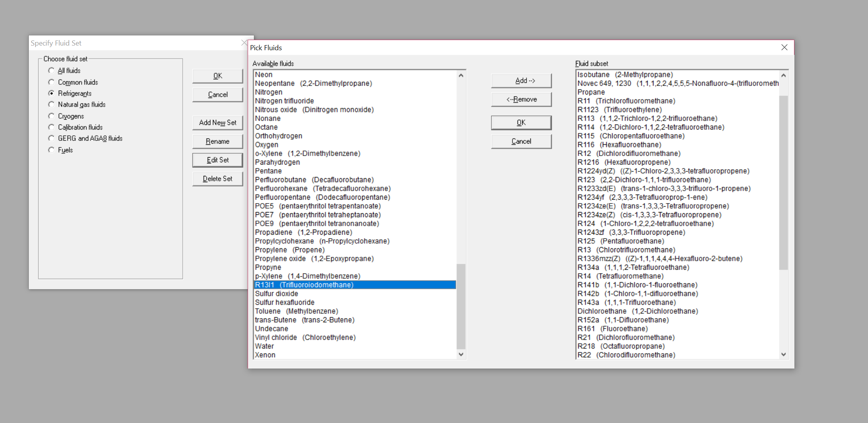
Task: Cancel the Pick Fluids dialog
Action: coord(521,141)
